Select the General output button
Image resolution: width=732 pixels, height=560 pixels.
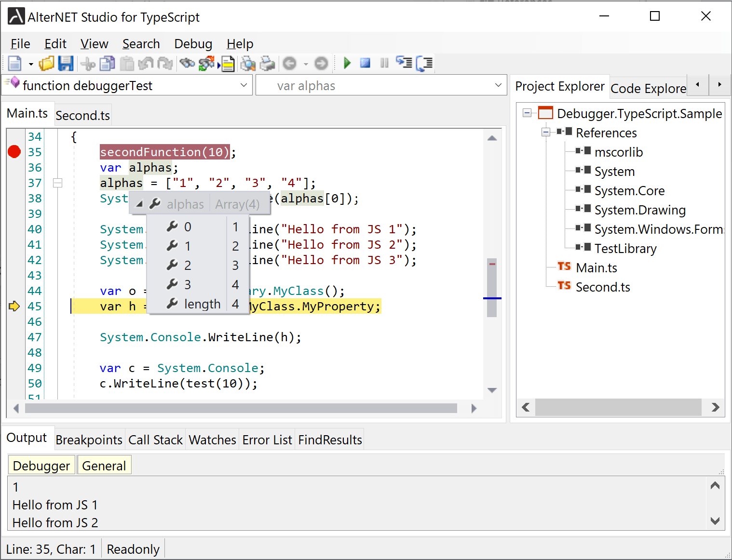pos(104,466)
